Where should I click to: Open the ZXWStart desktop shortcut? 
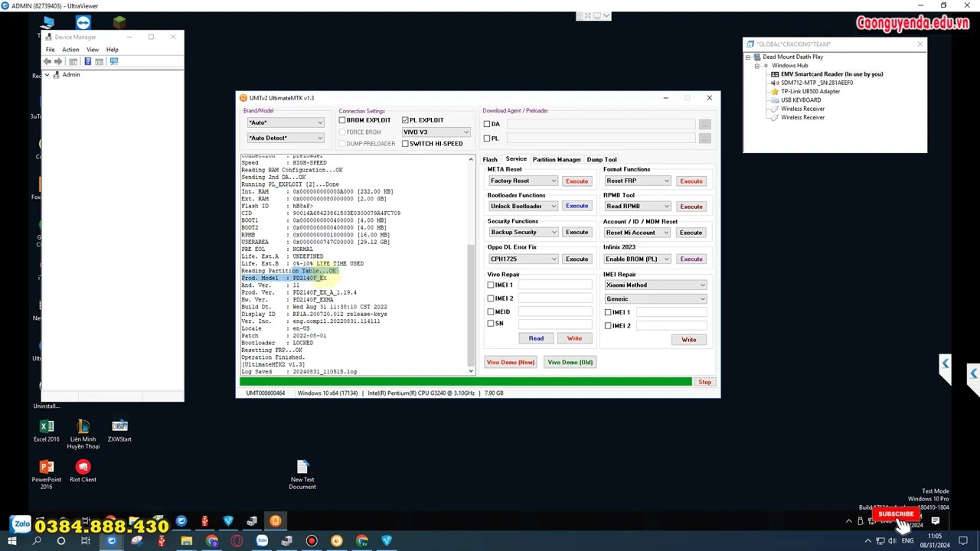(119, 431)
